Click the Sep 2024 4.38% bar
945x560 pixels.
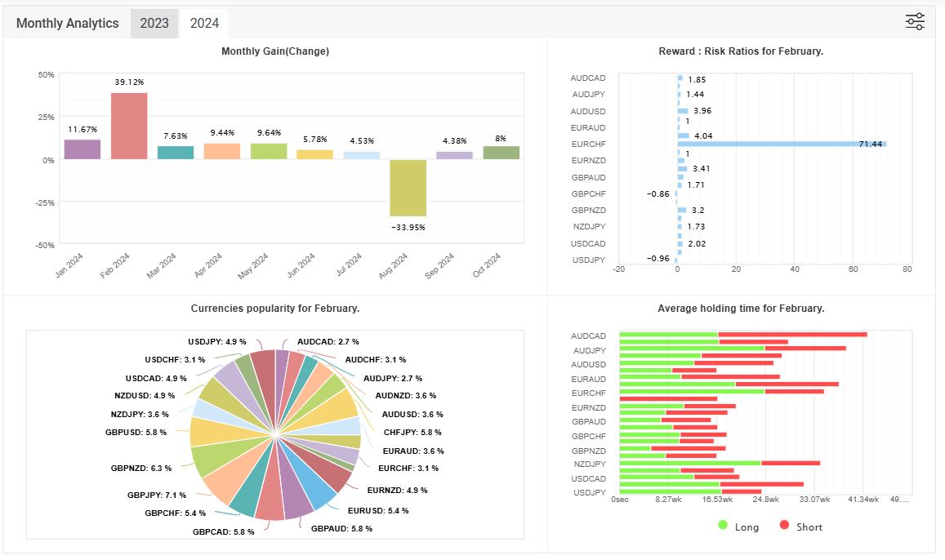coord(454,155)
